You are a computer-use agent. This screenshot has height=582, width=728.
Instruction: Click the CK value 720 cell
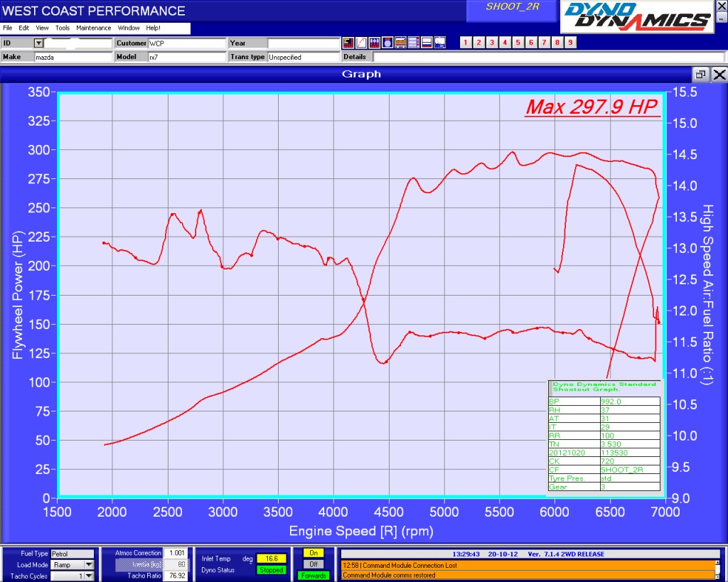point(630,461)
